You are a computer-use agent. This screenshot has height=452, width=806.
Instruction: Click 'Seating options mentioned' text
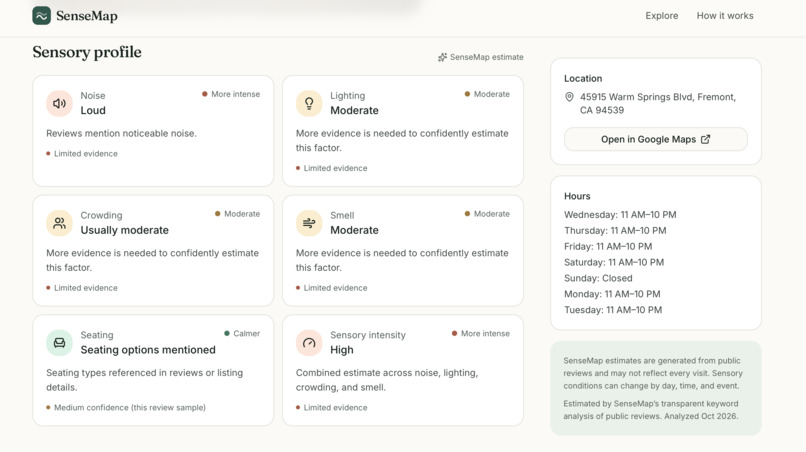coord(148,350)
